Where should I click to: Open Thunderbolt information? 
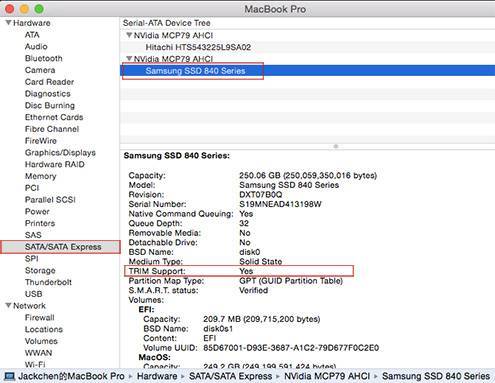pos(48,282)
